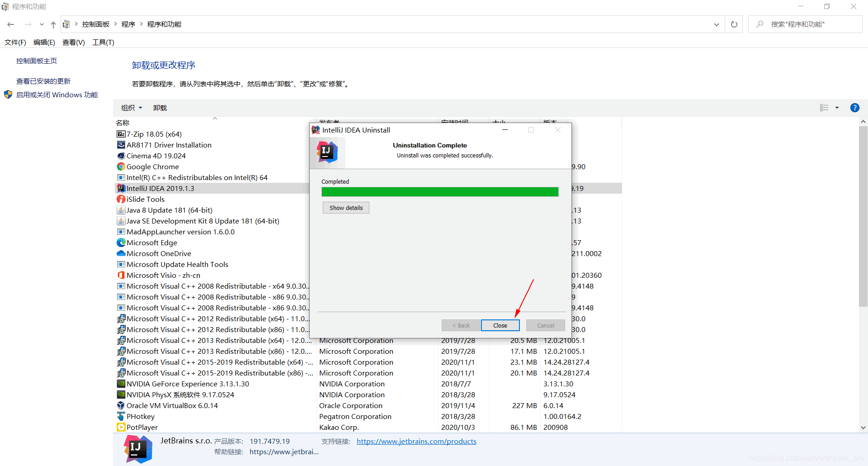The width and height of the screenshot is (868, 466).
Task: Click the 控制面板 breadcrumb item
Action: click(96, 24)
